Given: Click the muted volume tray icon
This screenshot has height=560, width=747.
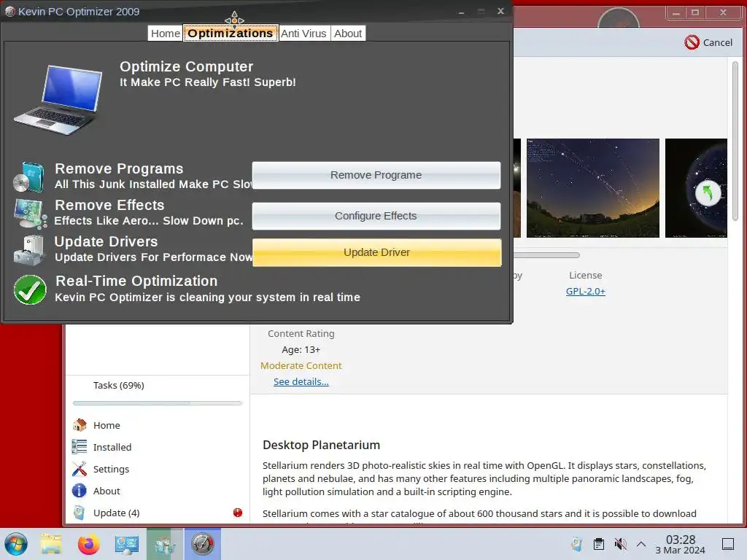Looking at the screenshot, I should (x=620, y=544).
